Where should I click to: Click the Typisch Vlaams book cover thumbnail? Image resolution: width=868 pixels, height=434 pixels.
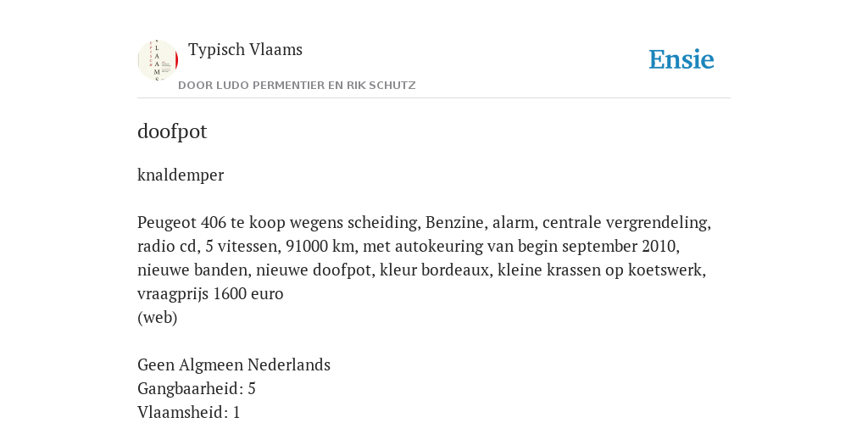(158, 60)
